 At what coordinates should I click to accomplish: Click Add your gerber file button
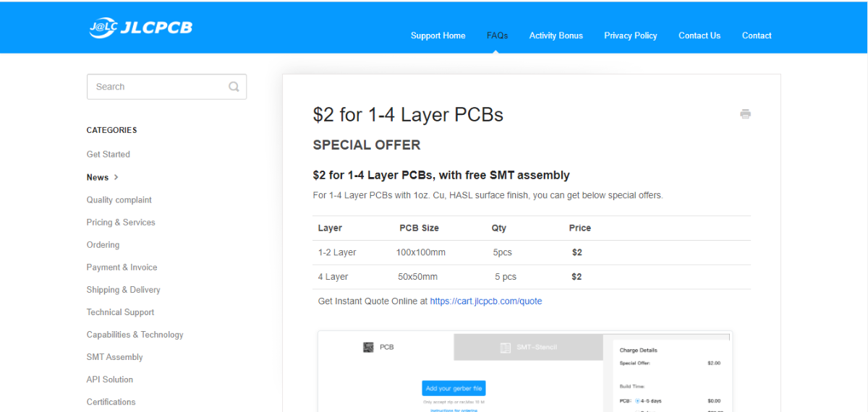click(454, 388)
